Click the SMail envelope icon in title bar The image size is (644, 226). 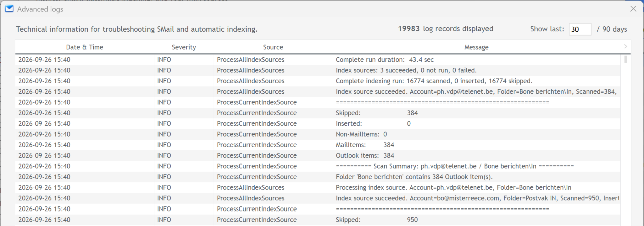coord(9,9)
